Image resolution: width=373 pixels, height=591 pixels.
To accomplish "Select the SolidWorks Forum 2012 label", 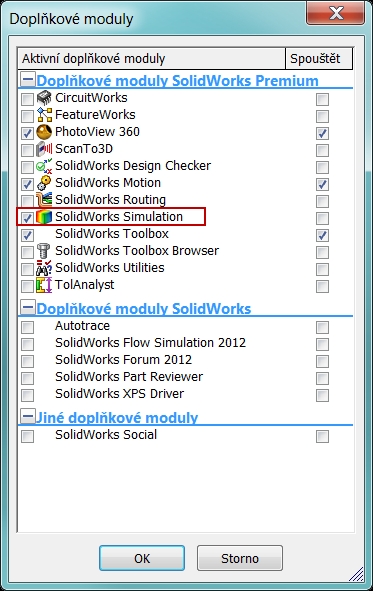I will click(124, 359).
